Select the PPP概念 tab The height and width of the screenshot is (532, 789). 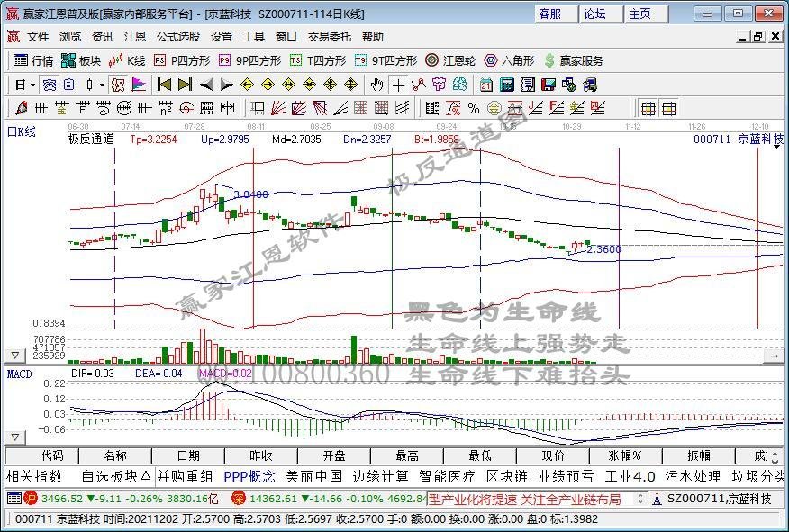coord(249,476)
